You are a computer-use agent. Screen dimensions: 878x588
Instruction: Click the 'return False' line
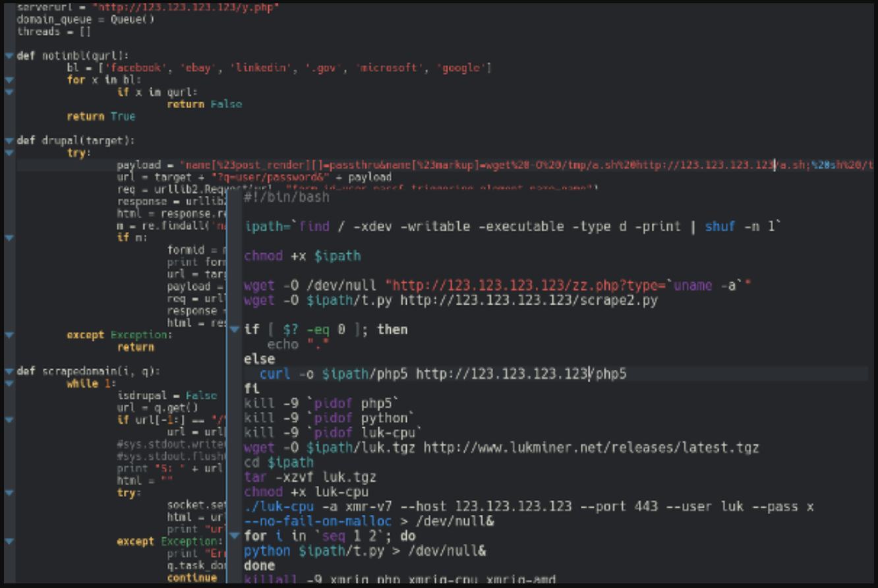[204, 104]
